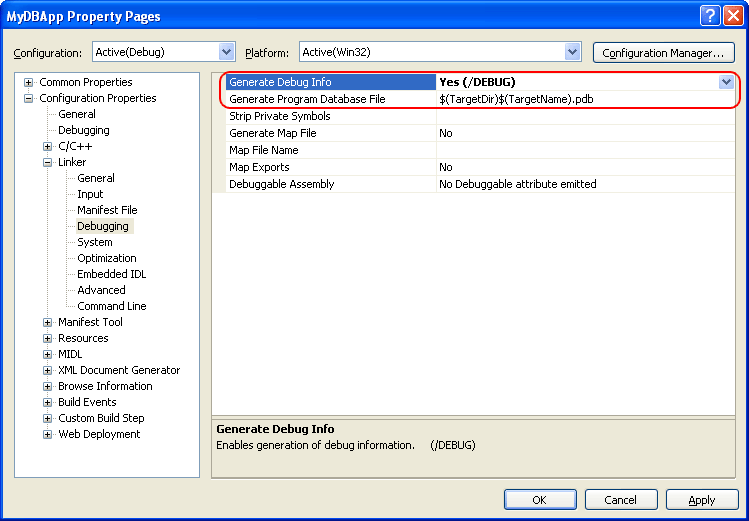Click the title bar Help question-mark icon

[x=709, y=16]
